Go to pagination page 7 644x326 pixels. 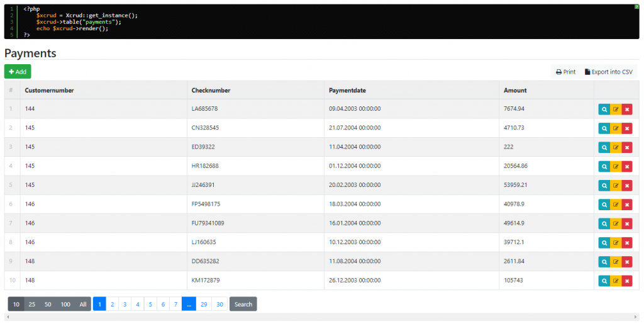176,304
